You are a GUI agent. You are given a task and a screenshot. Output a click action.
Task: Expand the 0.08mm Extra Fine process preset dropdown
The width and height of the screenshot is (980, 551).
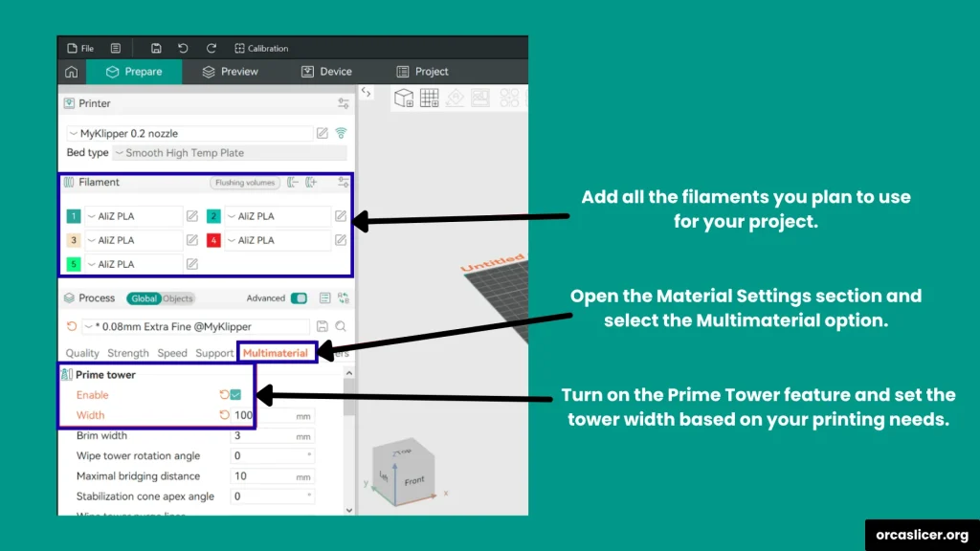[196, 327]
